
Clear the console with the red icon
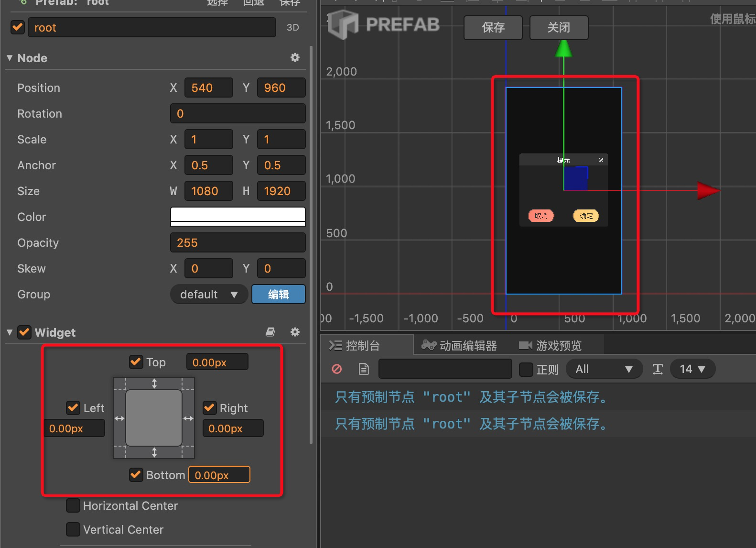337,369
